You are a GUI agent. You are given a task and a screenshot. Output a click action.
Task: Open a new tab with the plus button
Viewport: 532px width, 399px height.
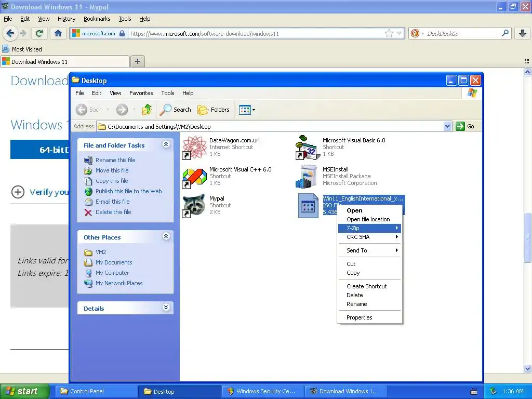coord(137,61)
